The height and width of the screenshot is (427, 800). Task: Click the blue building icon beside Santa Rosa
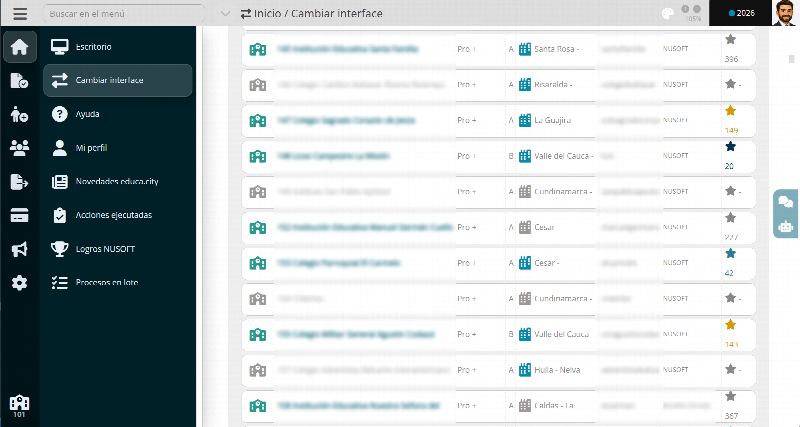click(525, 49)
